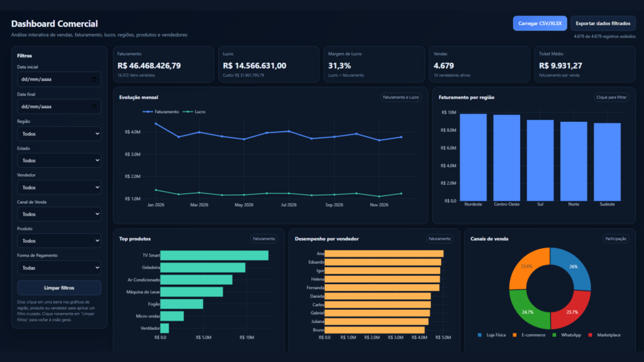Click the Gabriel seller bar
Screen dimensions: 644x362
377,313
